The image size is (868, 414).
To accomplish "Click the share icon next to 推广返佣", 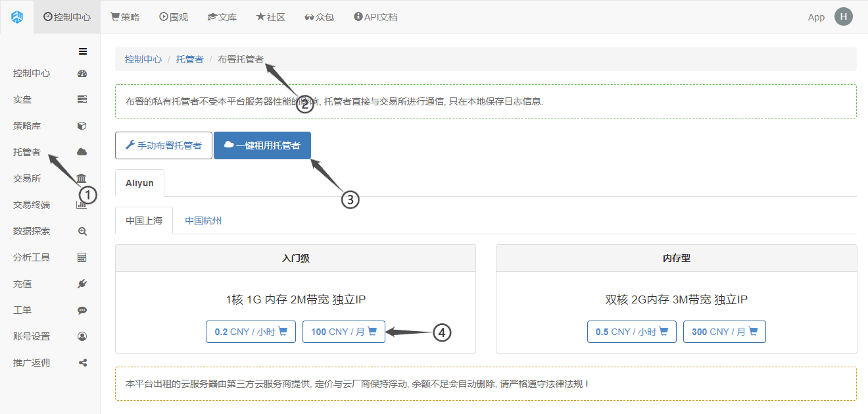I will pyautogui.click(x=82, y=363).
